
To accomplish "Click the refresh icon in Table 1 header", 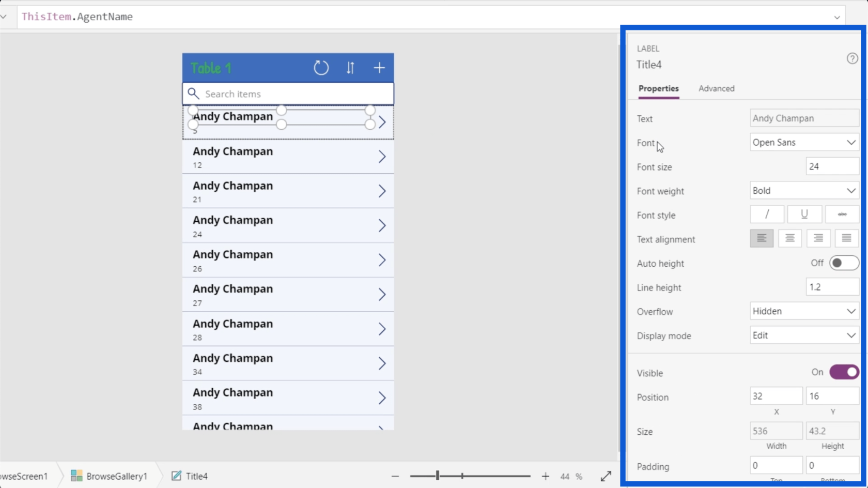I will pyautogui.click(x=321, y=68).
